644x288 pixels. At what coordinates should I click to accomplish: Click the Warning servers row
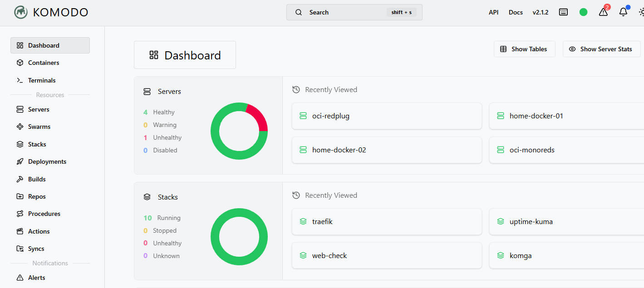[x=160, y=125]
